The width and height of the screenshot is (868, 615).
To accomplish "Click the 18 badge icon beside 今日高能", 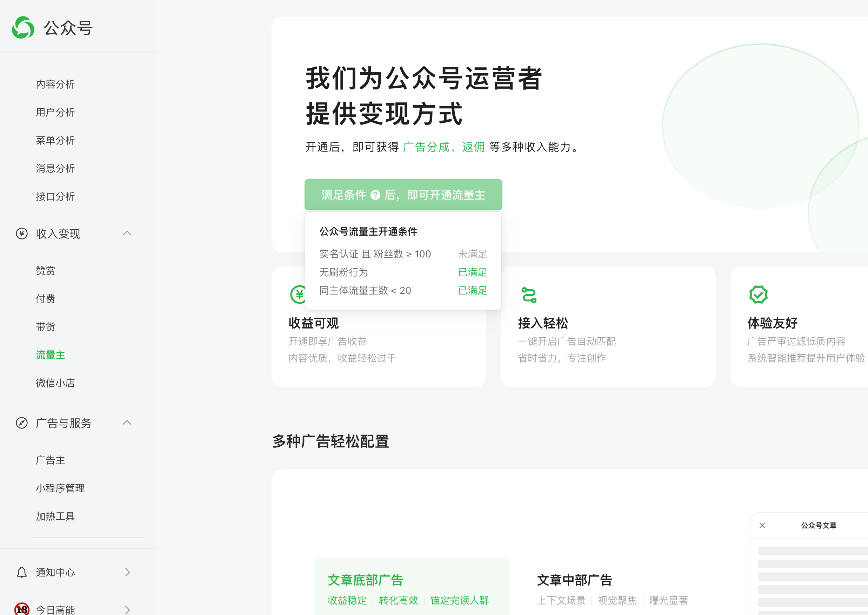I will click(22, 609).
